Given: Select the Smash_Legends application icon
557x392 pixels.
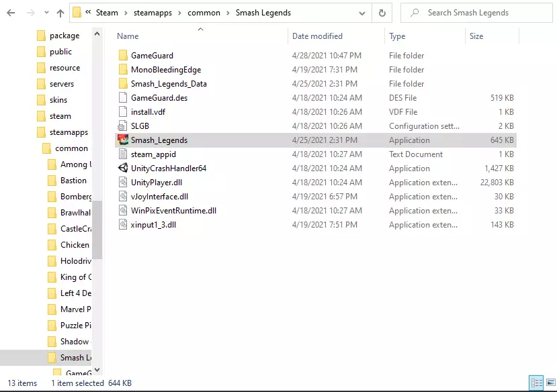Looking at the screenshot, I should 123,140.
